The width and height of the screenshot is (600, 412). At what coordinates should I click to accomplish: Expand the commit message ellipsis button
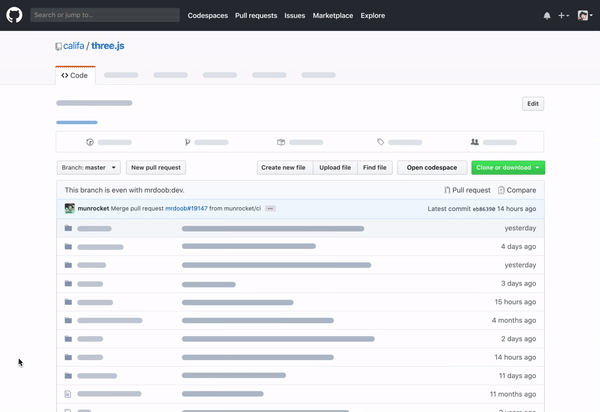(270, 209)
